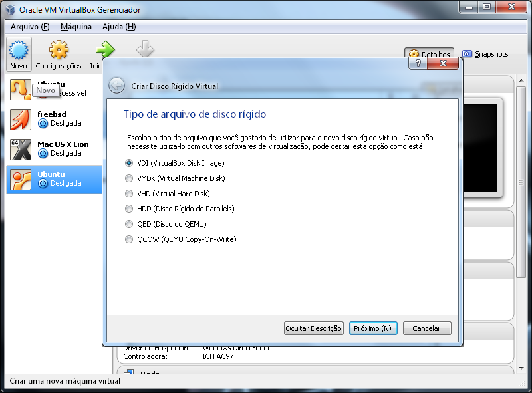This screenshot has width=532, height=393.
Task: Click the green Iniciar arrow icon
Action: coord(105,49)
